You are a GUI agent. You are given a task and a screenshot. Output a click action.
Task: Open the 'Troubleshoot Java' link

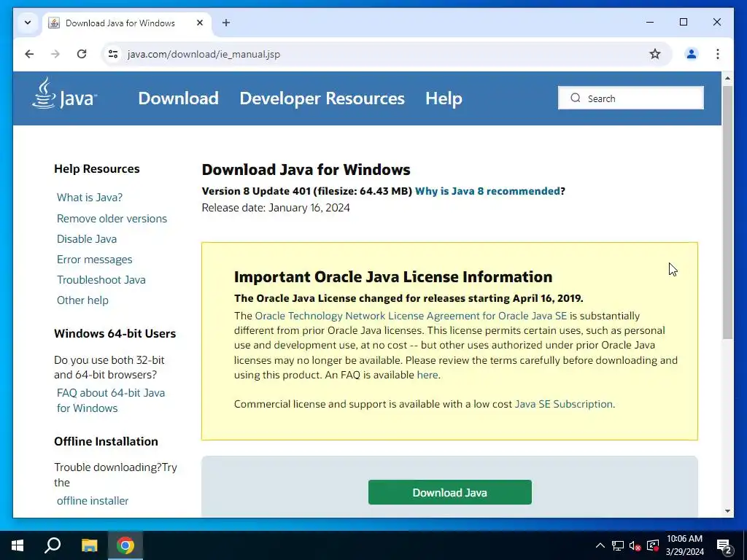tap(101, 280)
